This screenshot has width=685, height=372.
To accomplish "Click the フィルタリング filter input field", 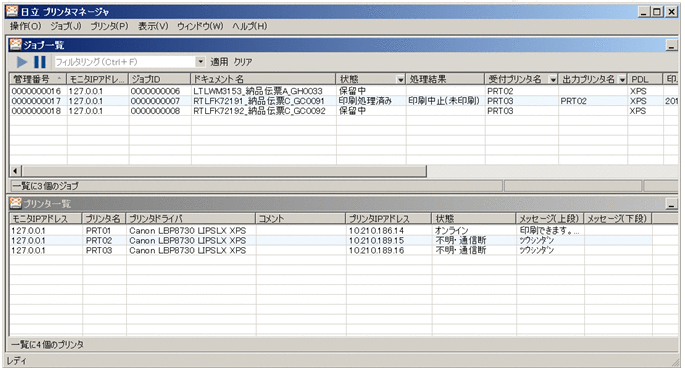I will [125, 62].
